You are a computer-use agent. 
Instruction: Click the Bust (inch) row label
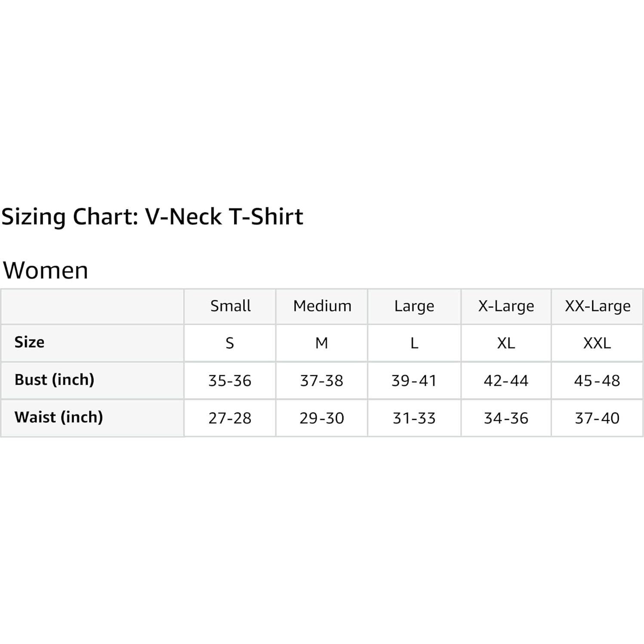coord(54,380)
